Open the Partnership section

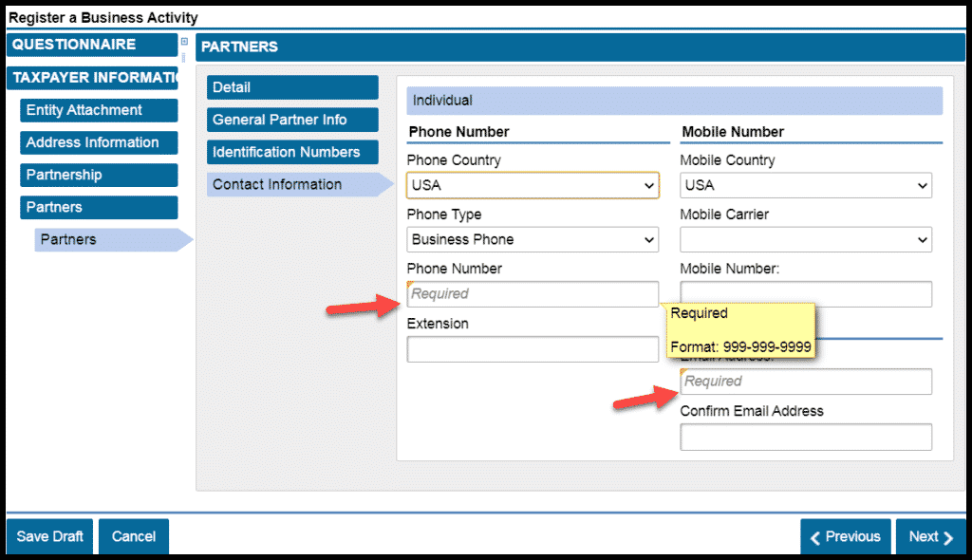coord(99,175)
